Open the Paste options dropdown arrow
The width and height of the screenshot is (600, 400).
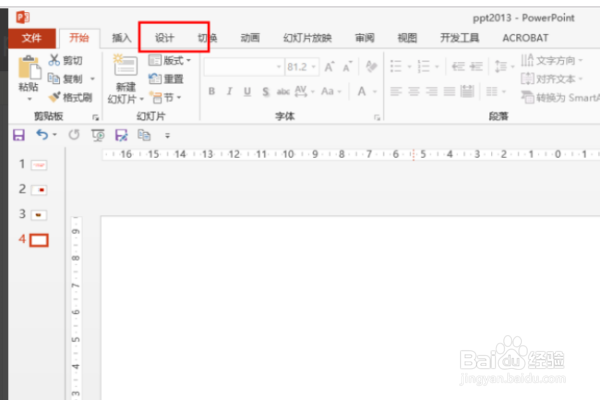[29, 99]
